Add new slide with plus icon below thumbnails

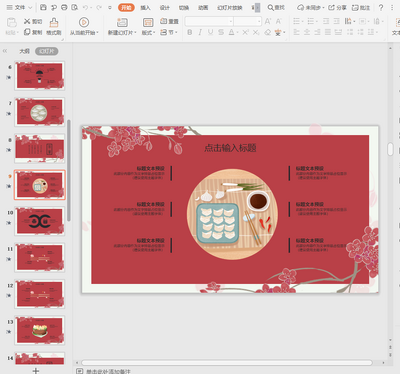point(36,370)
